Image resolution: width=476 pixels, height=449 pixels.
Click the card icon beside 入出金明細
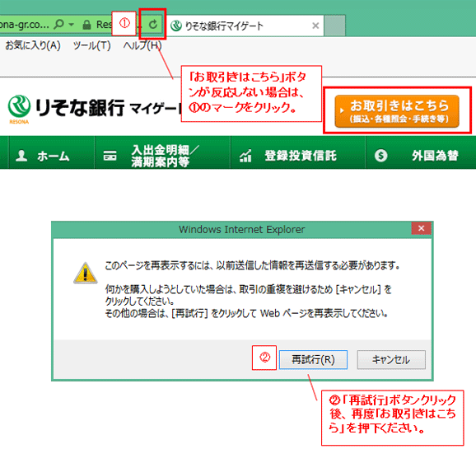[x=110, y=156]
